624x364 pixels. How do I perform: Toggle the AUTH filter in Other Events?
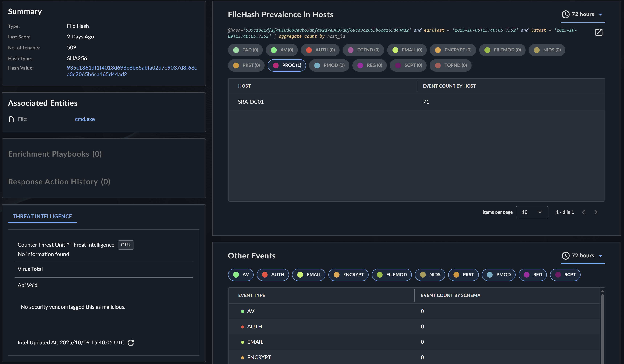[273, 275]
